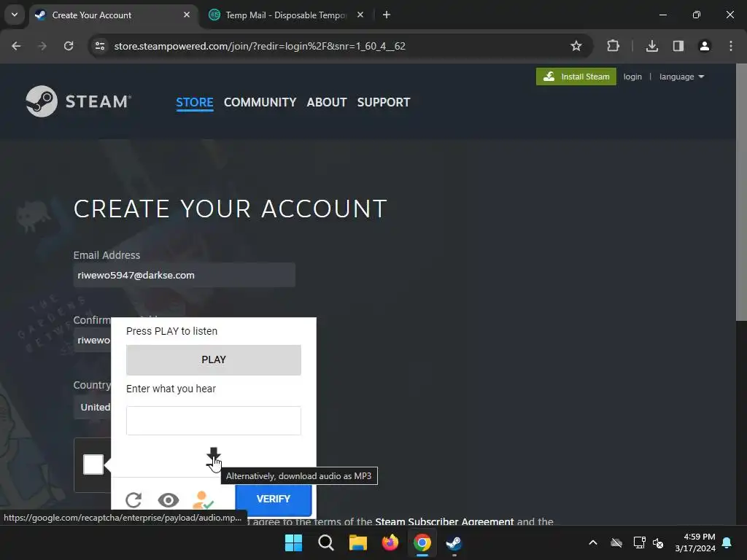This screenshot has width=747, height=560.
Task: Expand the language dropdown
Action: coord(681,77)
